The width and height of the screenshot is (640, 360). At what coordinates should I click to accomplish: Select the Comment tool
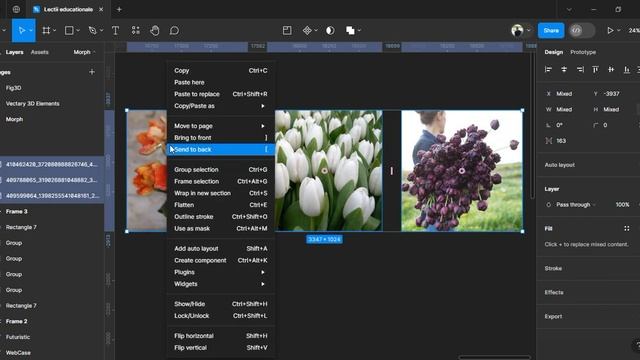pyautogui.click(x=174, y=31)
